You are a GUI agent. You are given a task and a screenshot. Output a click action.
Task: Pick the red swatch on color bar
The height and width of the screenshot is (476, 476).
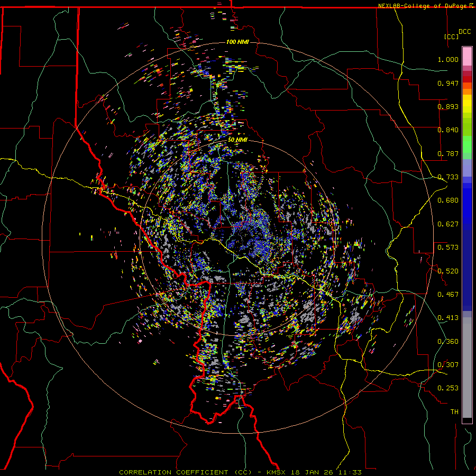[467, 79]
